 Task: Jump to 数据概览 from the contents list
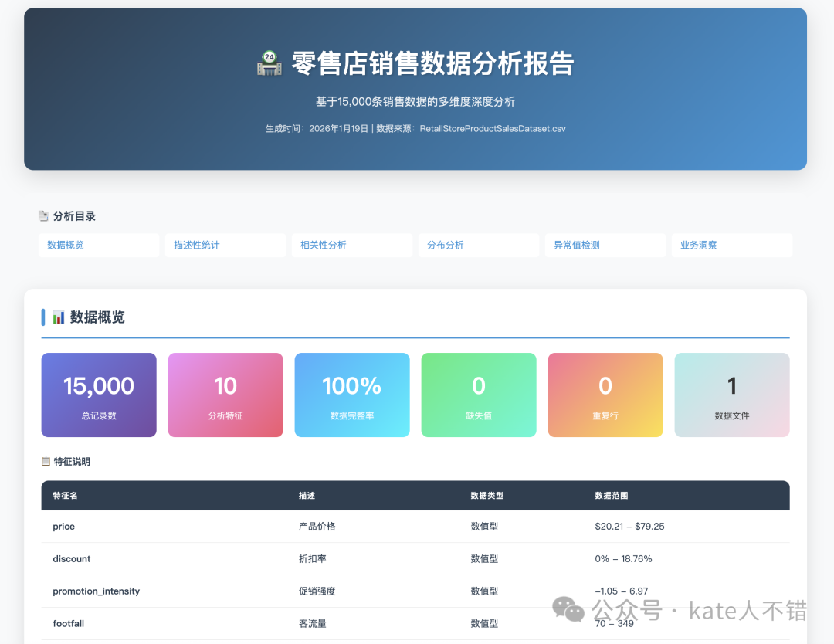coord(98,246)
